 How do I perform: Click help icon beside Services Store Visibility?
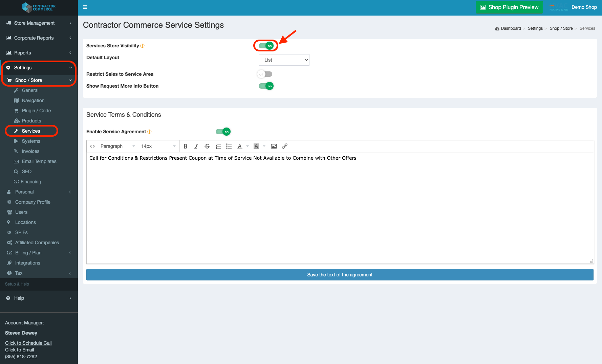tap(143, 46)
